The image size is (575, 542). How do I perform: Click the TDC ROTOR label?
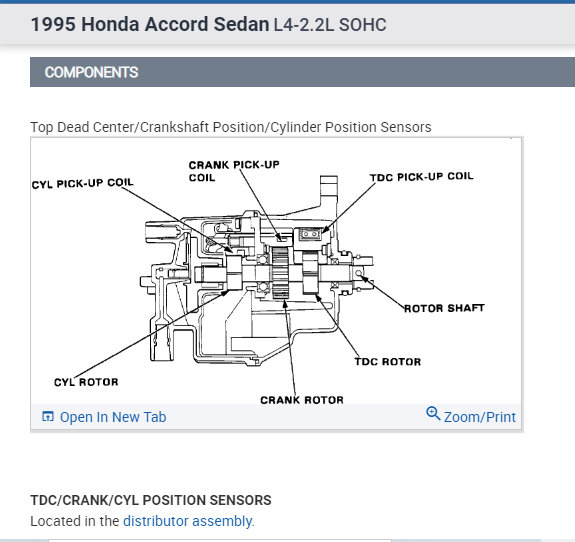coord(388,362)
